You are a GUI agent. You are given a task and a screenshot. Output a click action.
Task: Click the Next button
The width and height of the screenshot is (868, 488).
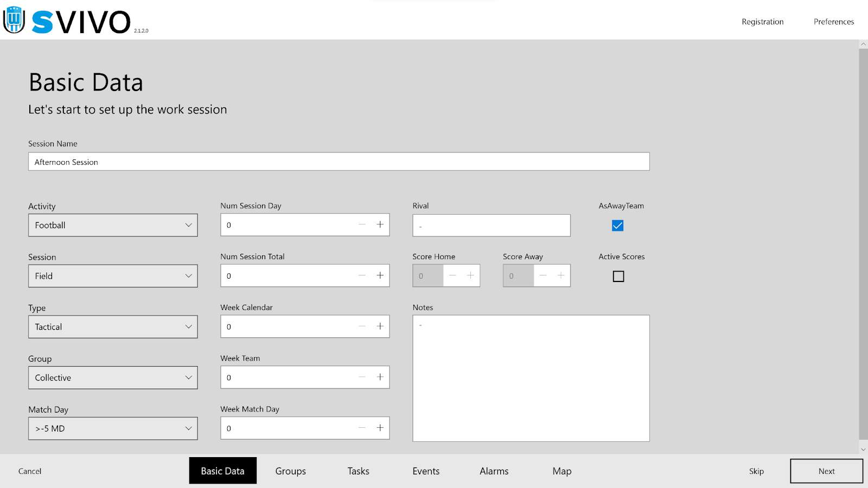click(x=827, y=471)
